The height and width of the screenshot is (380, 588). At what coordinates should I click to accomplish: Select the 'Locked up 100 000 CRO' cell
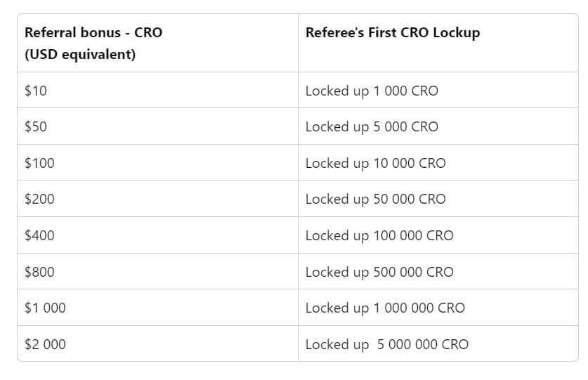(379, 235)
